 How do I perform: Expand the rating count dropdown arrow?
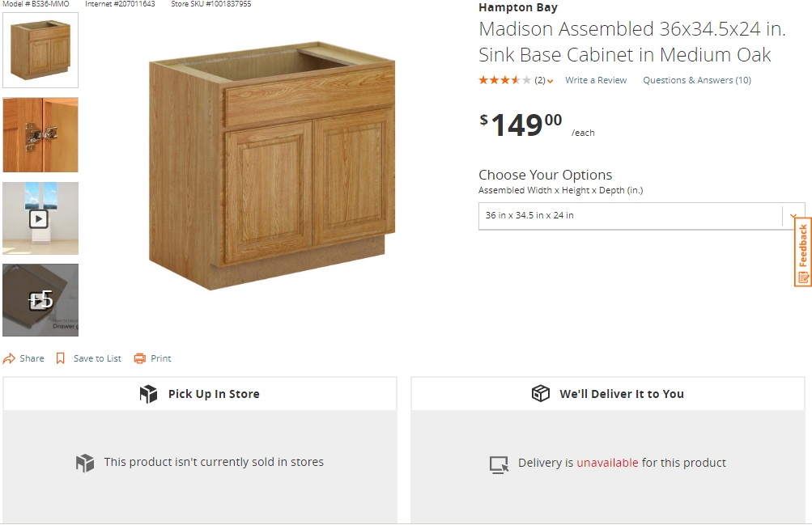coord(551,81)
